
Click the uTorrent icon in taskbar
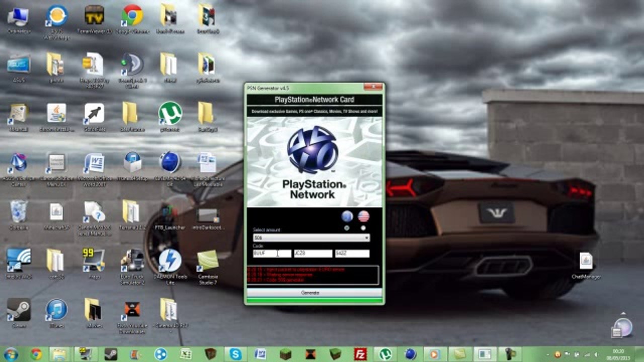[x=385, y=354]
